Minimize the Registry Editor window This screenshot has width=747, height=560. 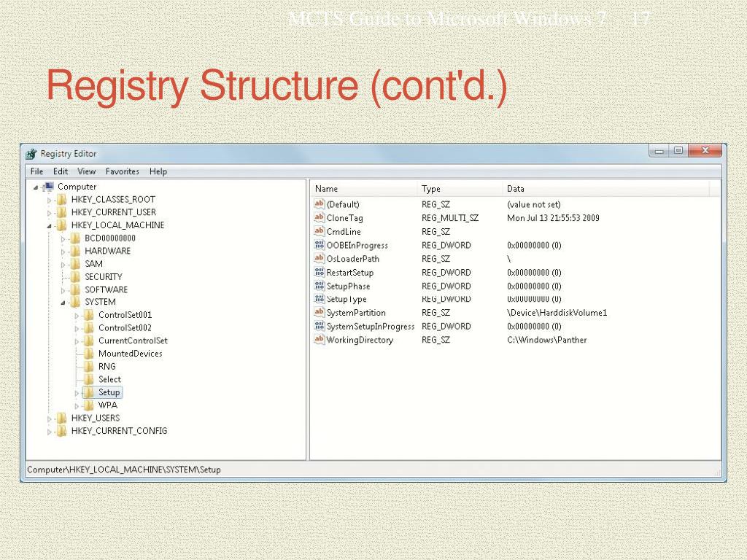click(x=659, y=151)
